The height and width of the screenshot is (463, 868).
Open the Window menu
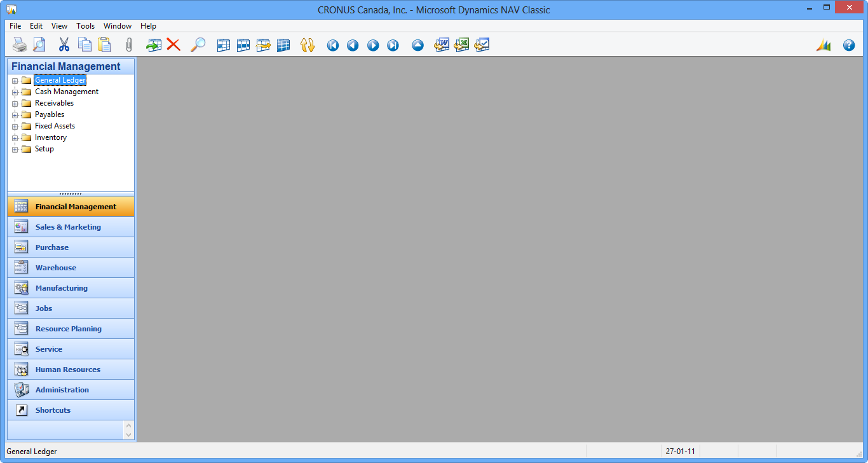click(118, 26)
